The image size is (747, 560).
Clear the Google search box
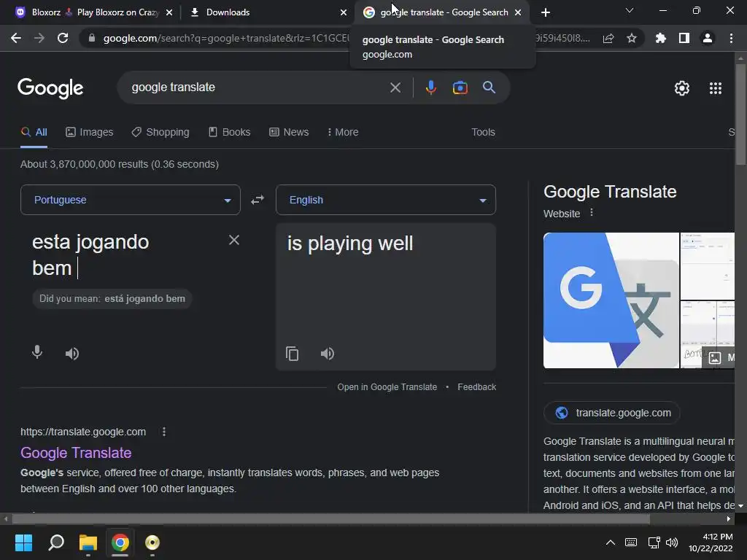[395, 87]
